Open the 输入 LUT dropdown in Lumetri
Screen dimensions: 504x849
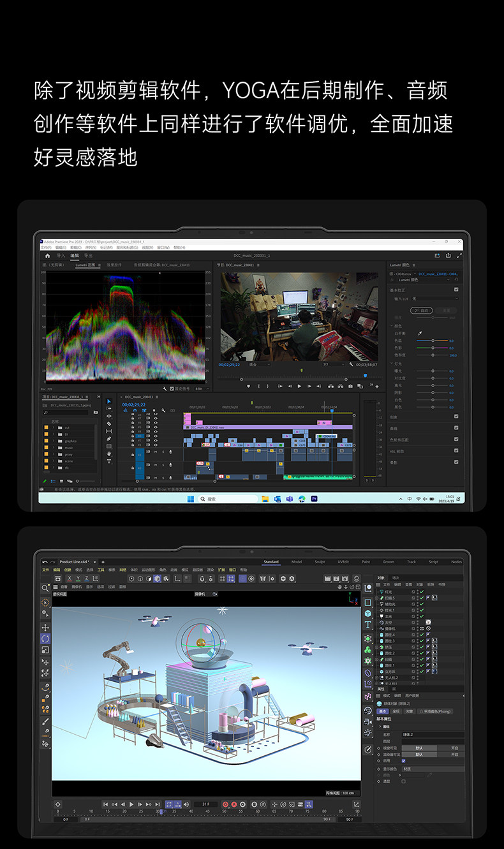[435, 299]
